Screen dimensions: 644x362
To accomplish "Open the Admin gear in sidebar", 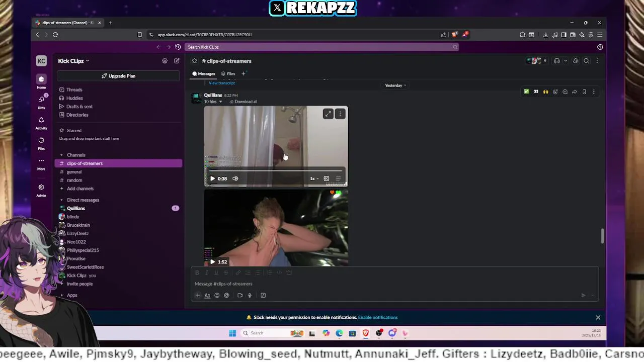I will [41, 190].
